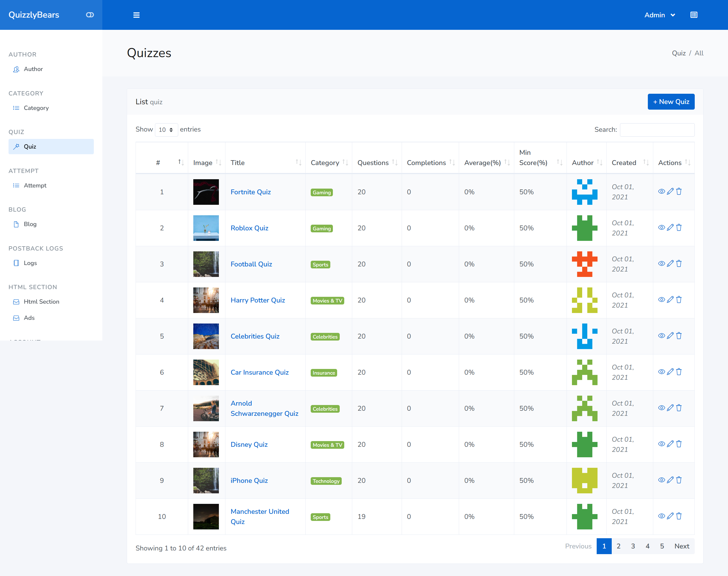Toggle the sidebar switch next to QuizzlyBears
This screenshot has width=728, height=576.
point(90,15)
